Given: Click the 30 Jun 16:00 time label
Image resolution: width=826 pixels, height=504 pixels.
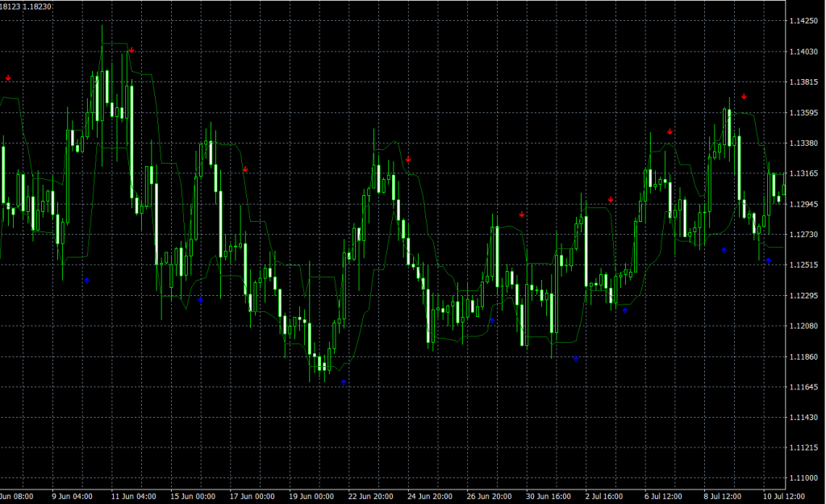Looking at the screenshot, I should [549, 496].
